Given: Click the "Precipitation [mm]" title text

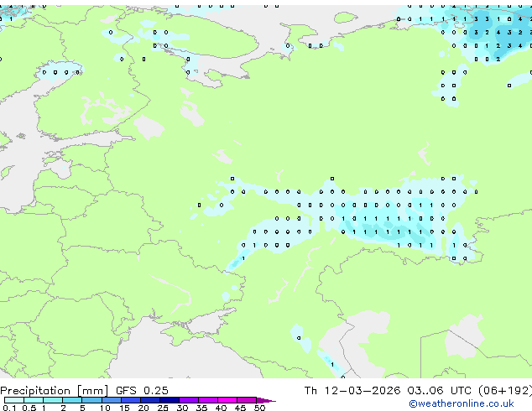Looking at the screenshot, I should pyautogui.click(x=55, y=391).
